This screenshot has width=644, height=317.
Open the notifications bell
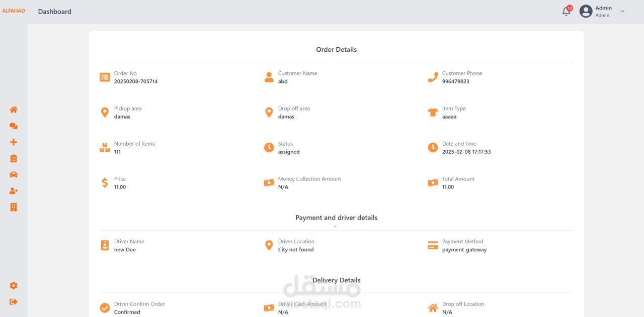click(x=567, y=12)
